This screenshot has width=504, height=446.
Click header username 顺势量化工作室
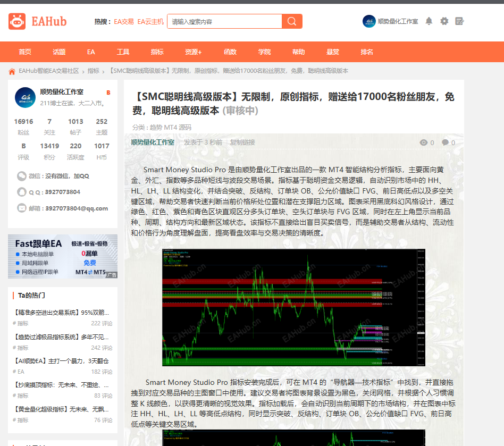coord(398,21)
